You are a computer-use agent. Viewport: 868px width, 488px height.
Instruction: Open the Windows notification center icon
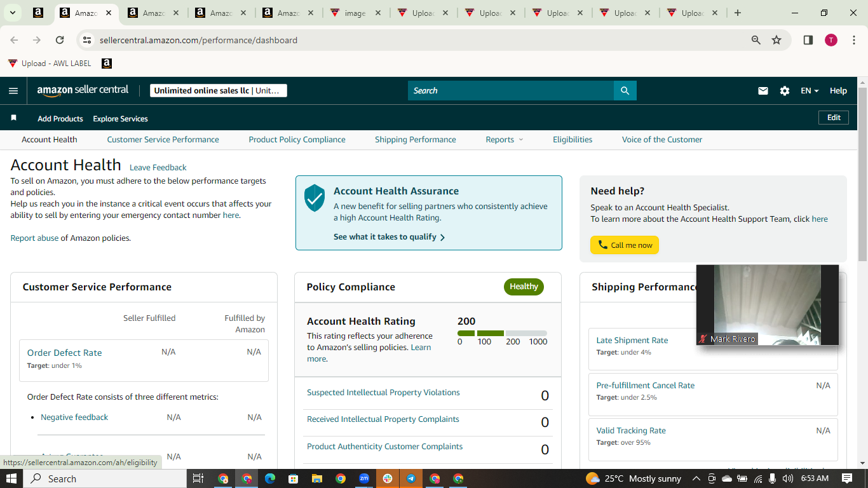click(x=847, y=478)
